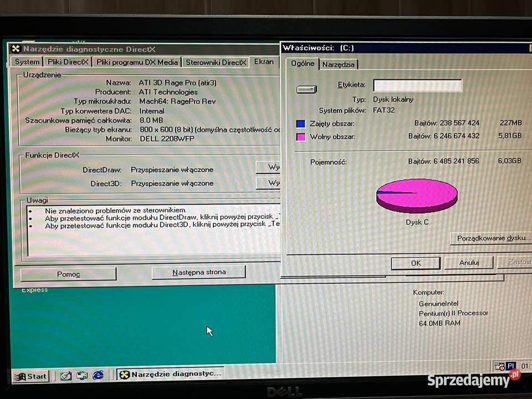Click the Pl language tray indicator

point(510,366)
